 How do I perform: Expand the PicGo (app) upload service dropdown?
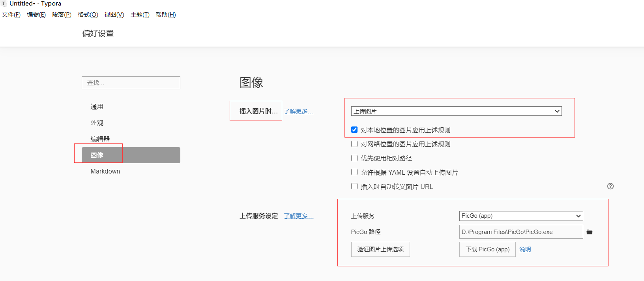tap(521, 216)
